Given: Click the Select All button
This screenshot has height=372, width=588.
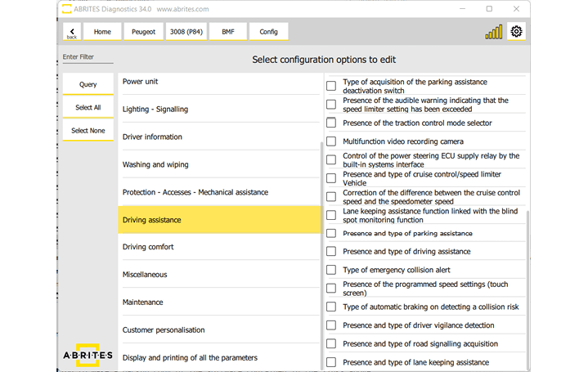Looking at the screenshot, I should click(x=88, y=108).
